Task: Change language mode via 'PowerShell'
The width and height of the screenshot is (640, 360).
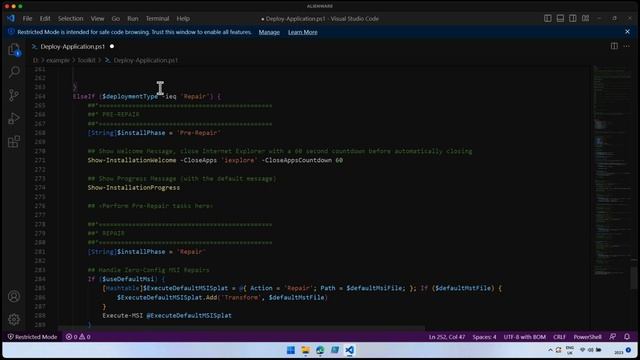Action: (x=587, y=337)
